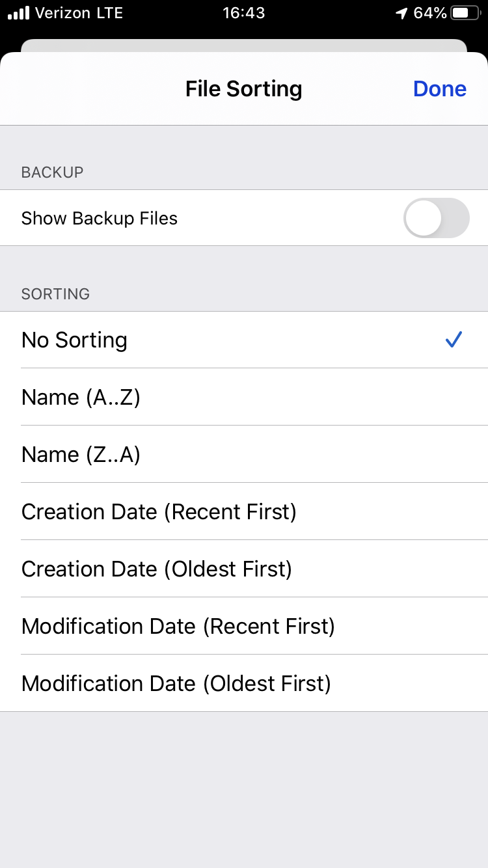Tap the BACKUP section header
The width and height of the screenshot is (488, 868).
pyautogui.click(x=52, y=172)
